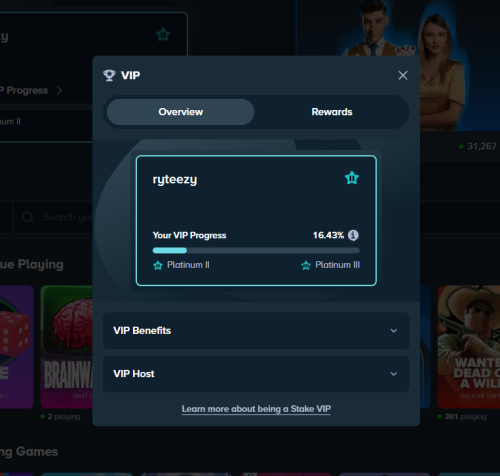Click the VIP trophy icon
The width and height of the screenshot is (500, 476).
[109, 75]
